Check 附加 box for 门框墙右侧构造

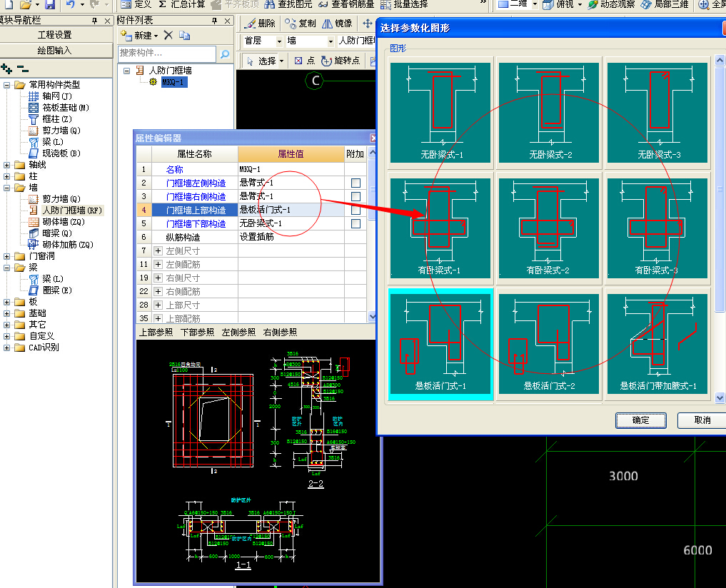pos(356,197)
